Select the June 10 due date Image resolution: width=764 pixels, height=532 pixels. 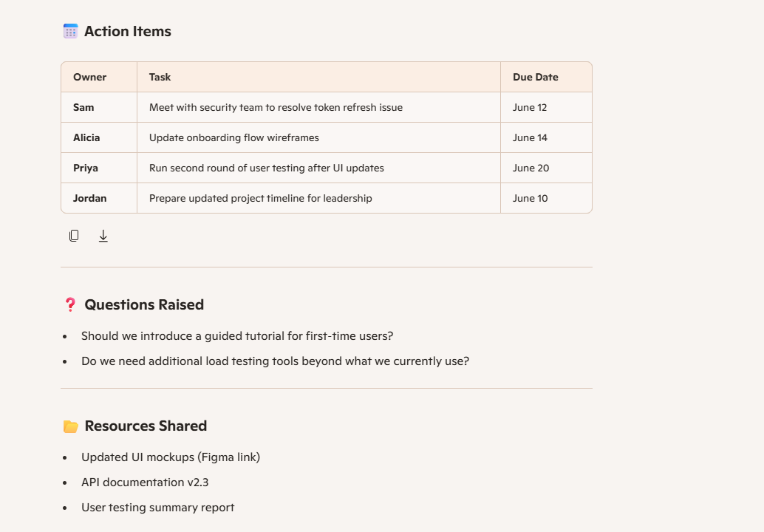coord(546,198)
